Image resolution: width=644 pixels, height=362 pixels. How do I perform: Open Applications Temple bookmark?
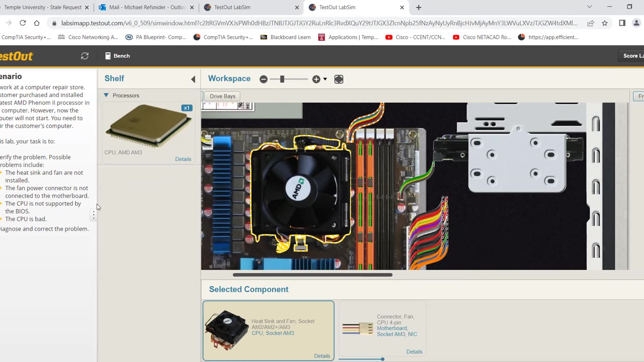[x=348, y=37]
